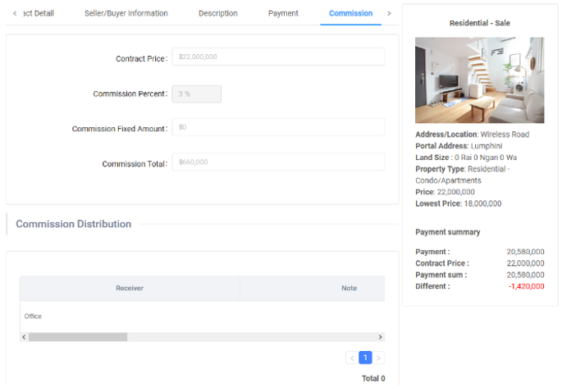Click the Receiver column header
Viewport: 562px width, 392px height.
coord(130,288)
